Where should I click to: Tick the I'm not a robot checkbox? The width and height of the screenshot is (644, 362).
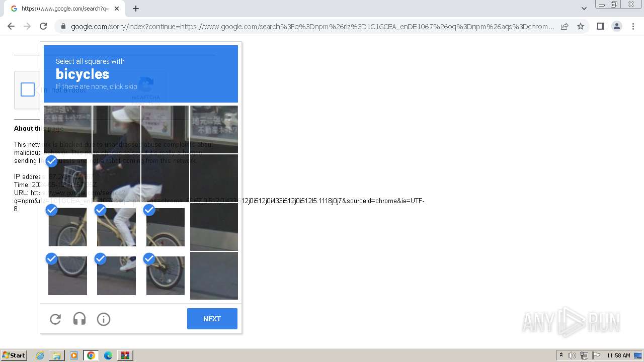(x=28, y=89)
